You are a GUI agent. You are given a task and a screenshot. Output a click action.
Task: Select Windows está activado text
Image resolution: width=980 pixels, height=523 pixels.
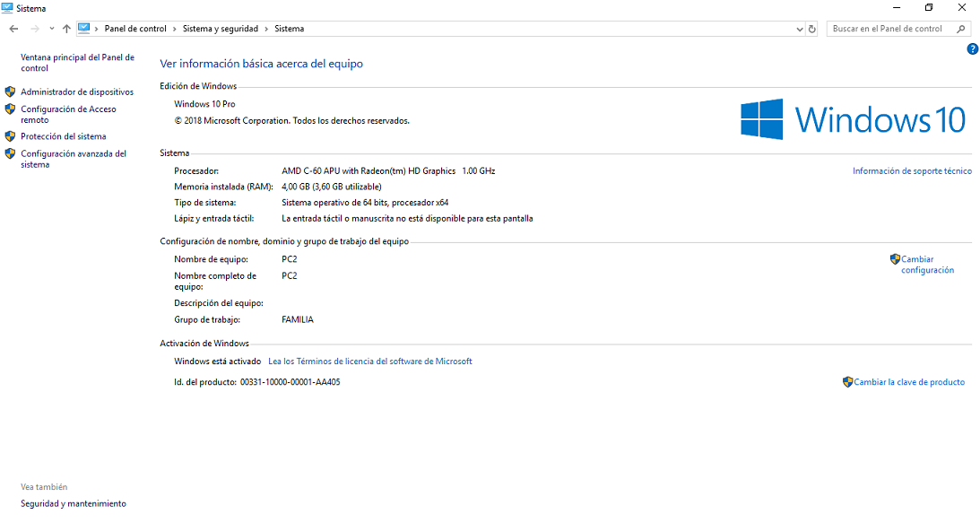coord(218,361)
